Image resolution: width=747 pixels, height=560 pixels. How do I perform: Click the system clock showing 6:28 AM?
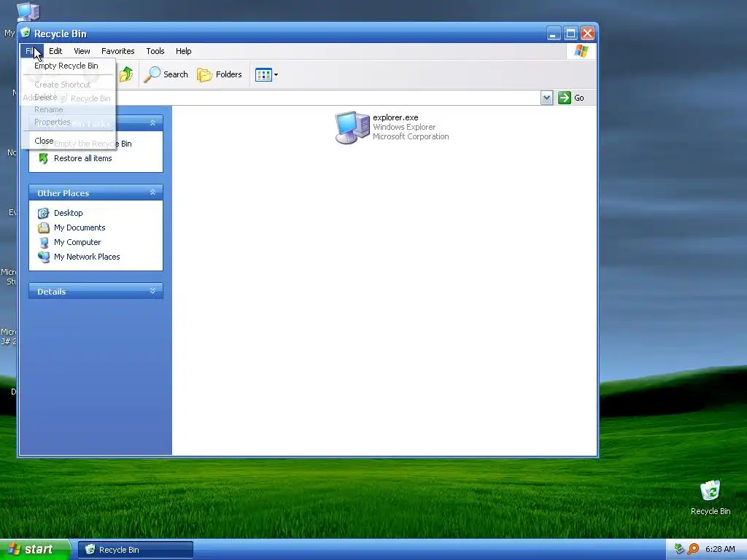(x=720, y=549)
